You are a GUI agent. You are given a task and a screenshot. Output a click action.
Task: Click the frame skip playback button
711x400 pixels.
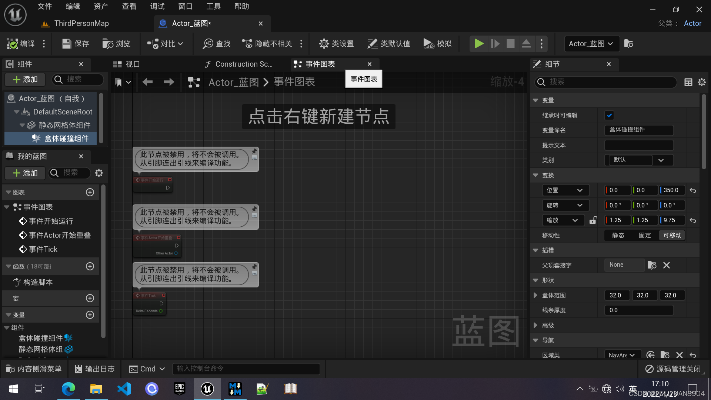495,44
